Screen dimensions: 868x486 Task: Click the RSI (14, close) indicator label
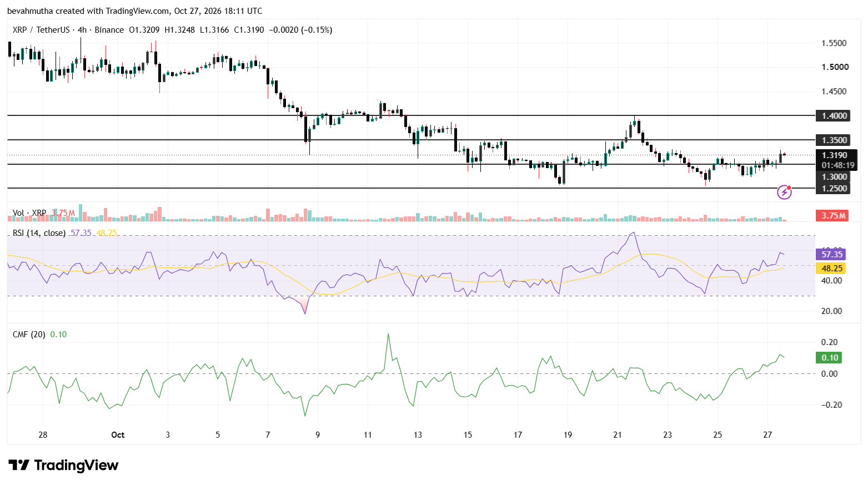[39, 233]
